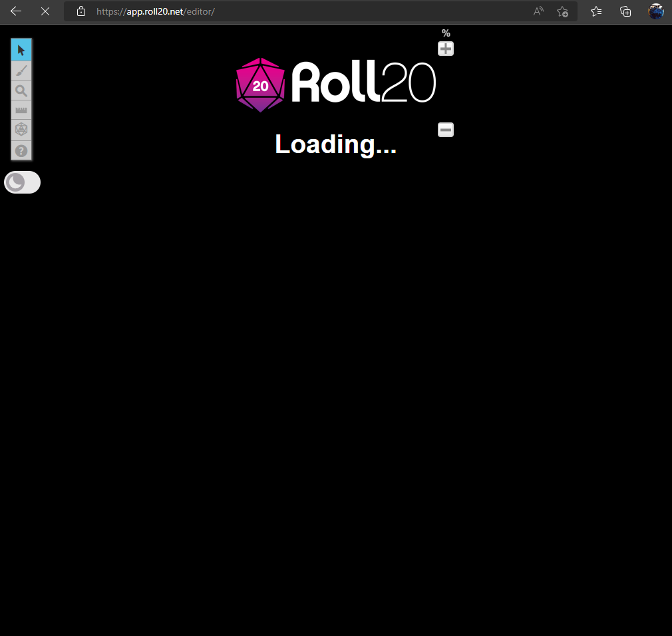Click the minus zoom-out button
The height and width of the screenshot is (636, 672).
click(x=446, y=130)
